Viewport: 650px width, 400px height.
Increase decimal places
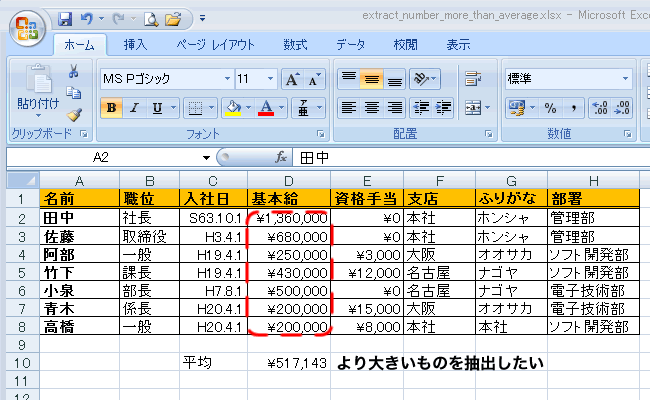tap(600, 108)
